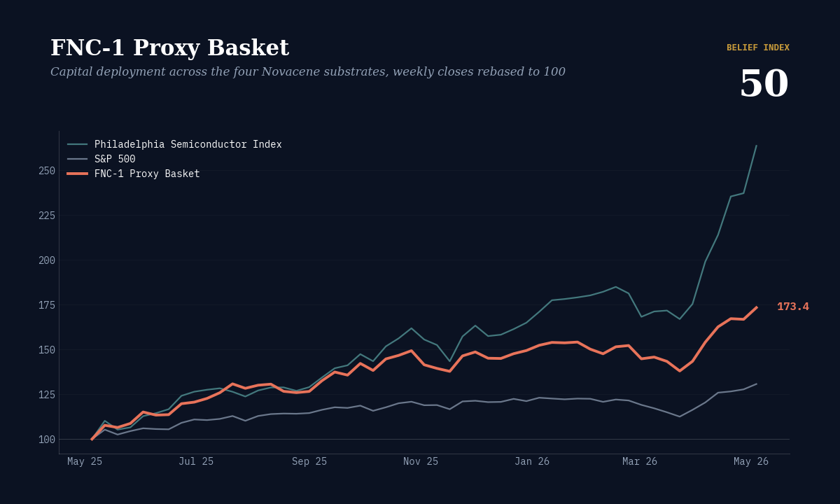Click the FNC-1 Proxy Basket chart title

pyautogui.click(x=169, y=48)
